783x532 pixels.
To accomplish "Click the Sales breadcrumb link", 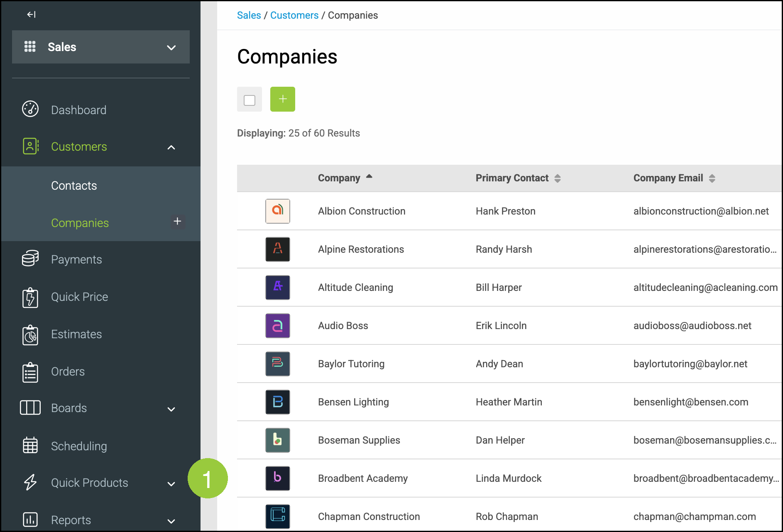I will point(249,15).
